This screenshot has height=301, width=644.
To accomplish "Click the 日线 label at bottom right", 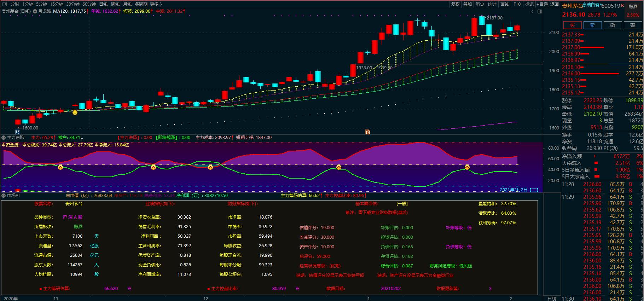I will 552,299.
